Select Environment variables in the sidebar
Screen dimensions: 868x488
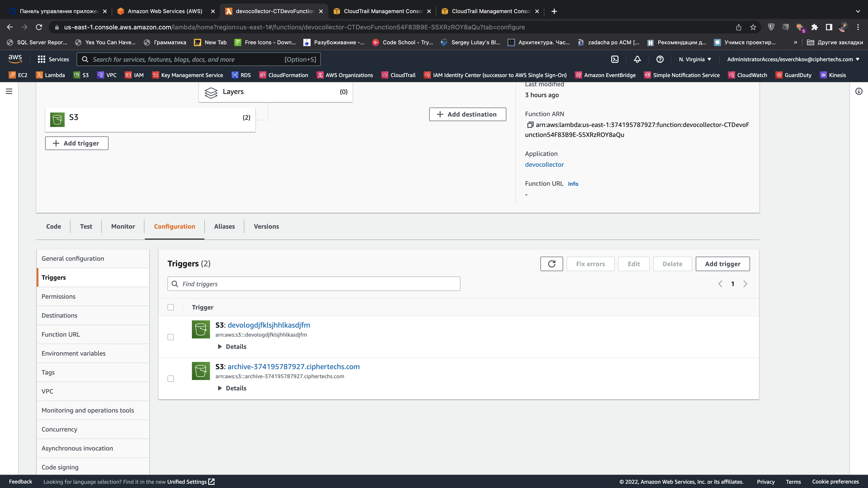pos(73,353)
